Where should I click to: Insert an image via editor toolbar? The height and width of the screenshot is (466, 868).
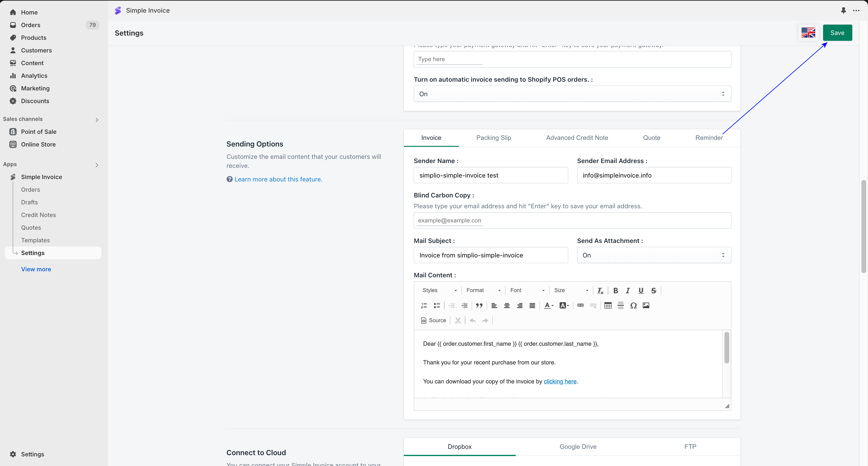coord(646,305)
